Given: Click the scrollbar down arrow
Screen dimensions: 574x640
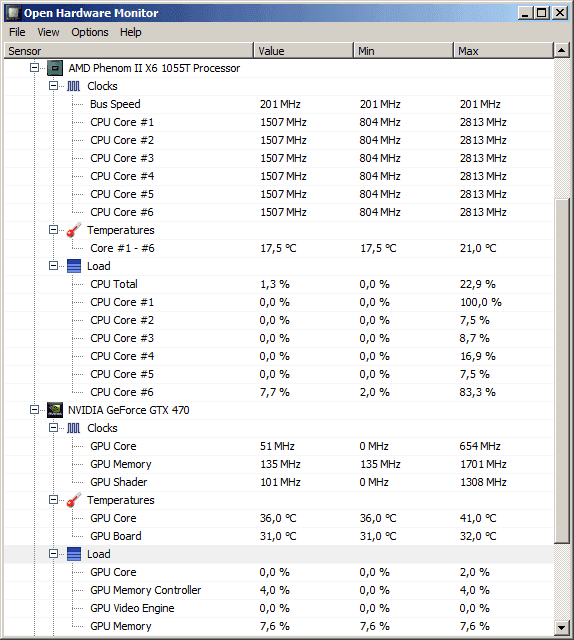Looking at the screenshot, I should pyautogui.click(x=562, y=628).
